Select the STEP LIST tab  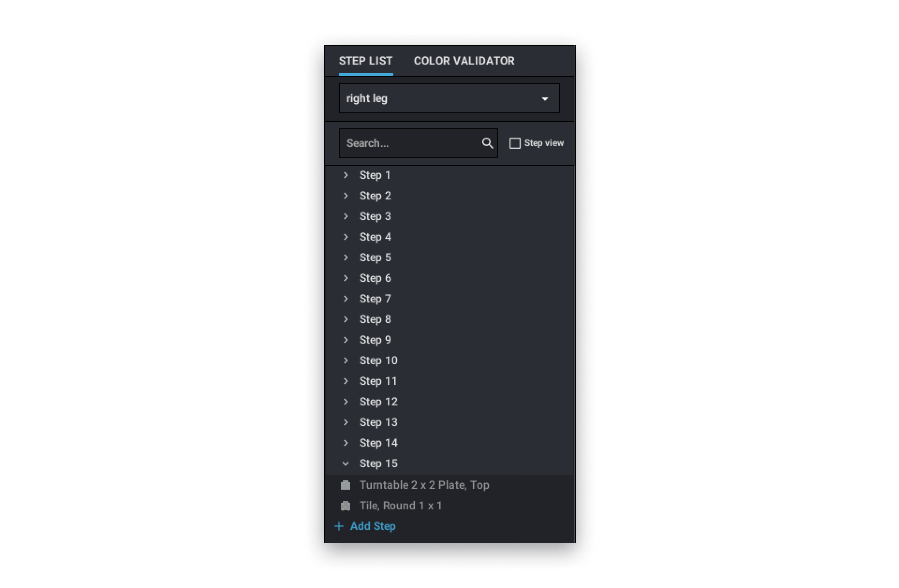(366, 60)
